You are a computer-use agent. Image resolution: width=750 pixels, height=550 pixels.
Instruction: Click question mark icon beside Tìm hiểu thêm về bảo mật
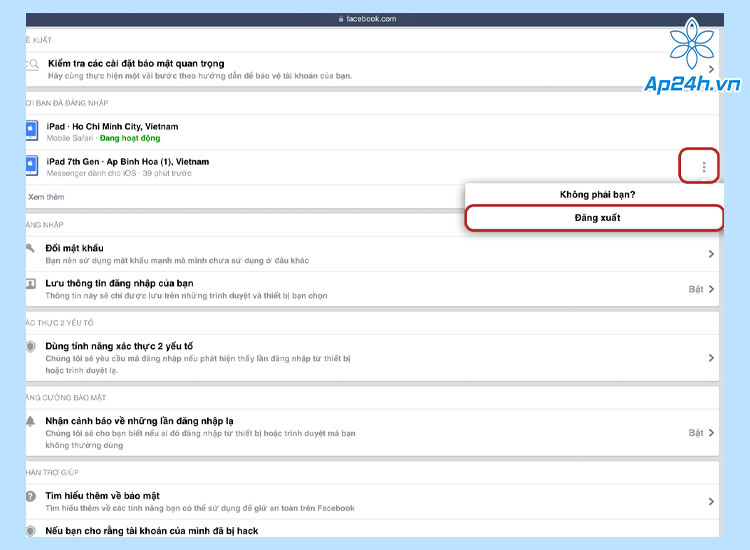[x=31, y=496]
